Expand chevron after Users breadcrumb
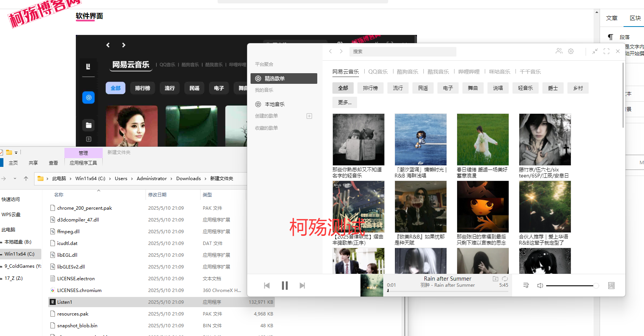The height and width of the screenshot is (336, 644). click(x=132, y=179)
